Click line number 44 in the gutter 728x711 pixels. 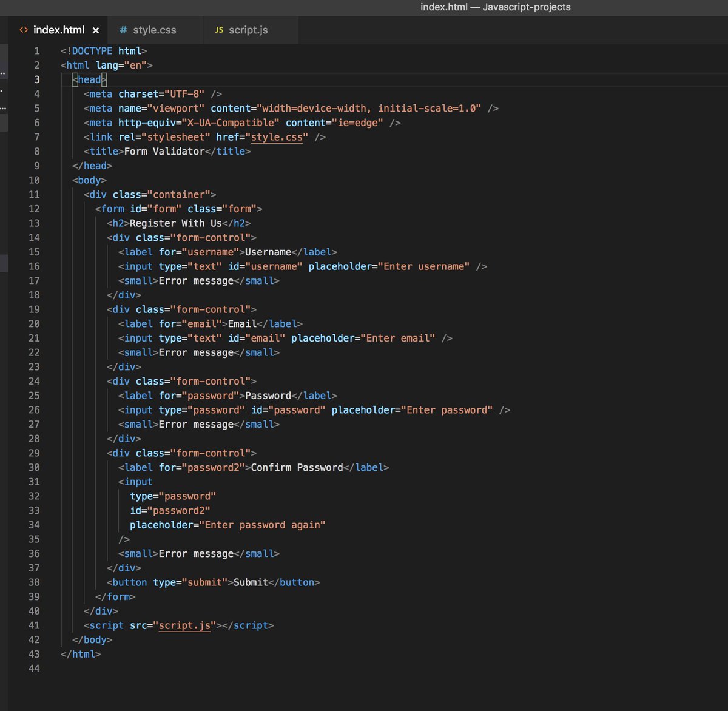pos(34,669)
